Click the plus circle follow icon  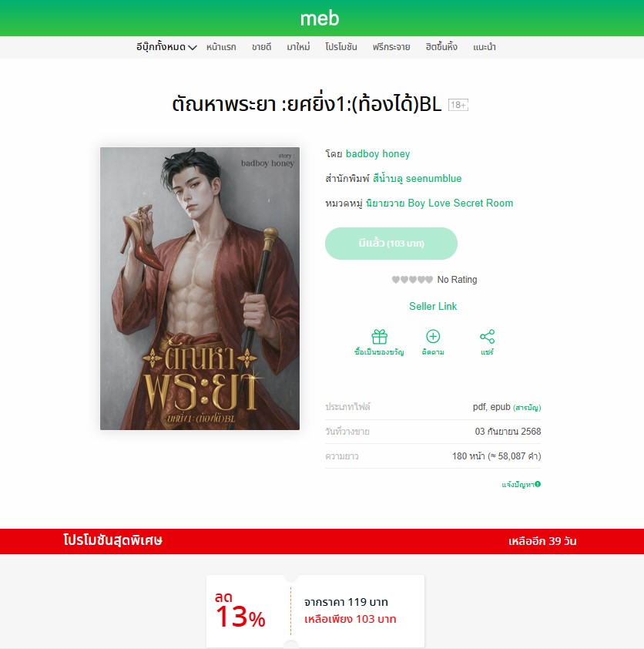[x=433, y=337]
